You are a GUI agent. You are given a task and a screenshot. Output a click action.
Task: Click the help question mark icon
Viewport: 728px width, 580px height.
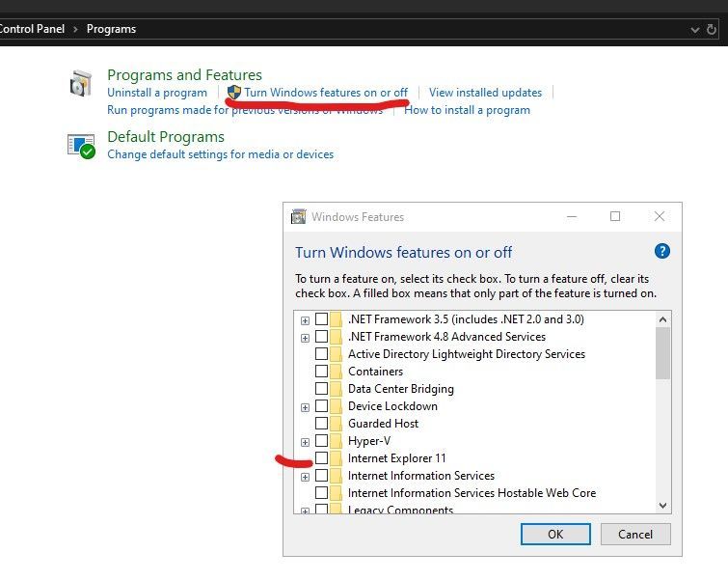coord(662,252)
